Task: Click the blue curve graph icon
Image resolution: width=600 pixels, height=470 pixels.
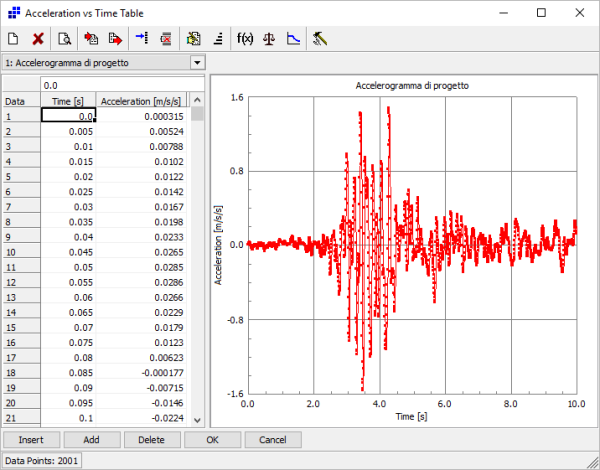Action: coord(292,40)
